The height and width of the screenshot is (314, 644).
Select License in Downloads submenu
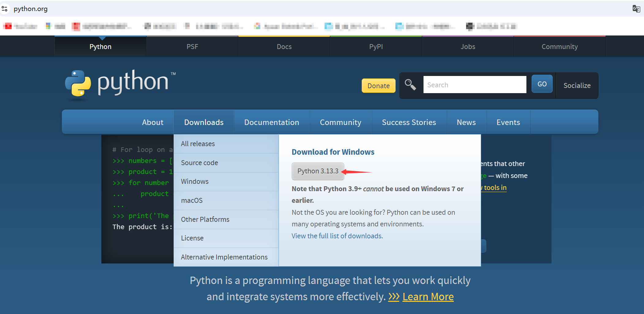click(x=226, y=238)
